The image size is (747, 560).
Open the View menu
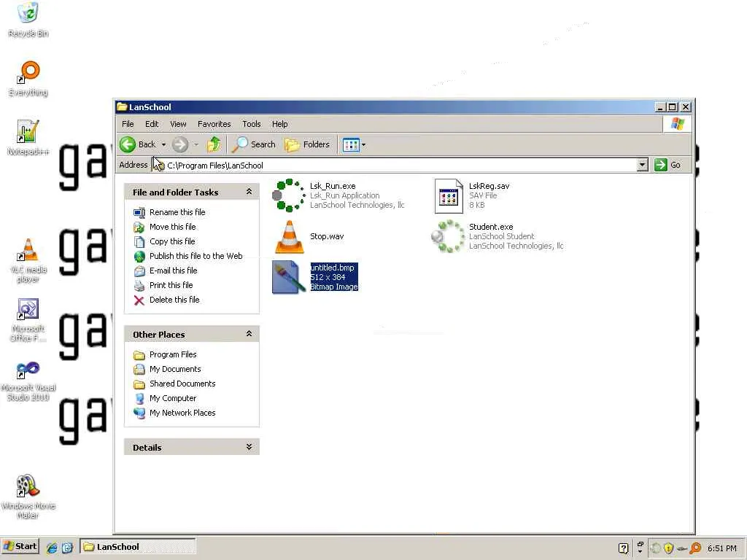pyautogui.click(x=178, y=124)
